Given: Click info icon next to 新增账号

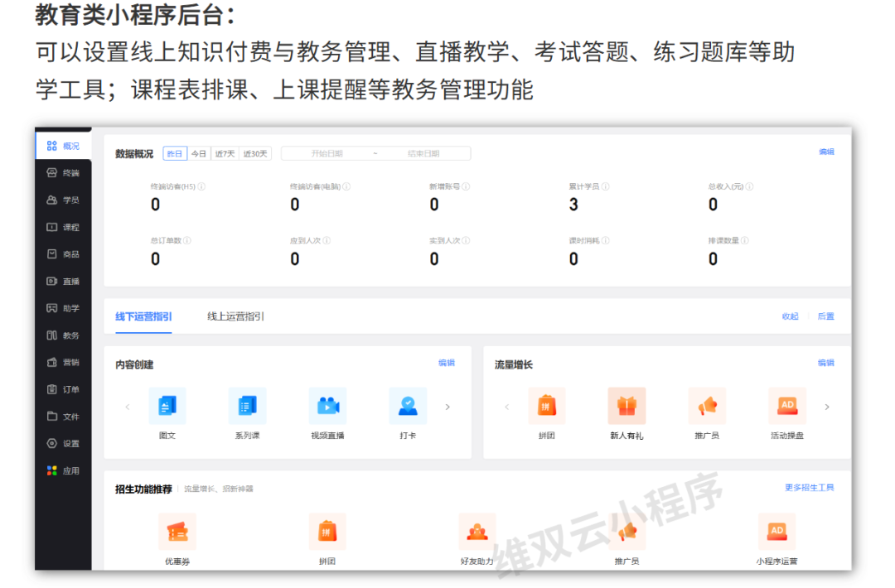Looking at the screenshot, I should 467,186.
